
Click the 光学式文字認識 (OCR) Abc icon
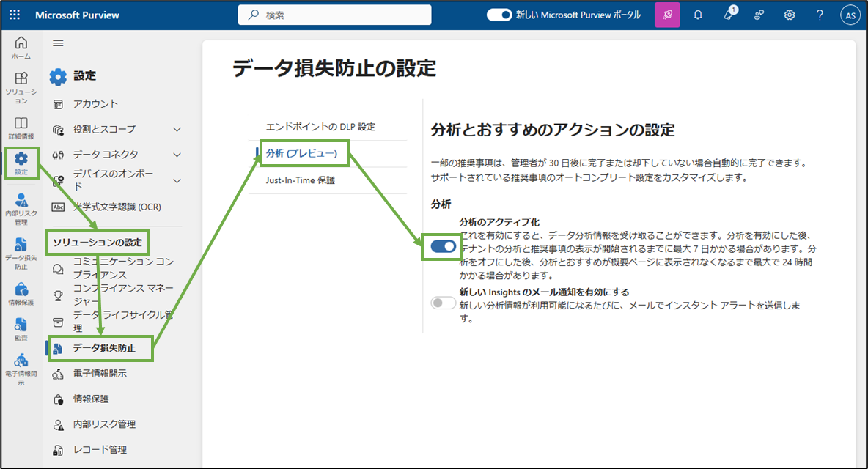coord(58,207)
